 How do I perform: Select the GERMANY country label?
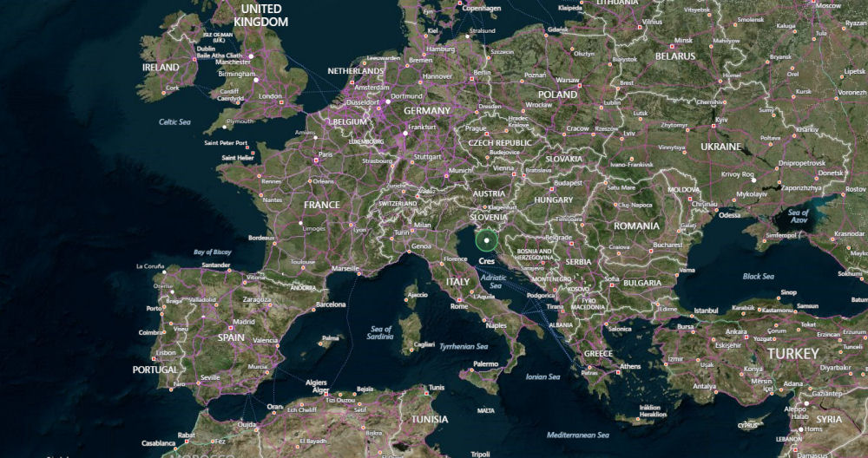[x=426, y=111]
